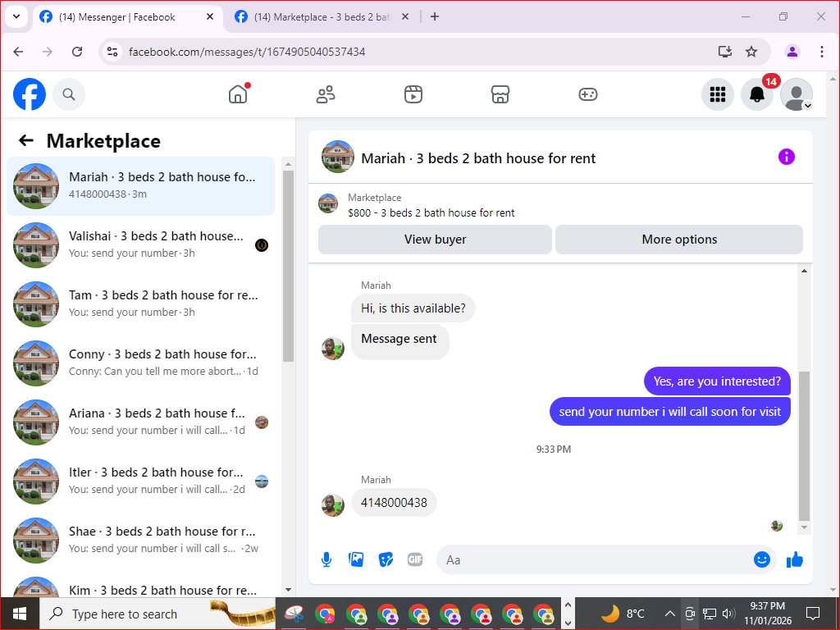Open Tam conversation in chat list
Screen dimensions: 840x630
(141, 304)
